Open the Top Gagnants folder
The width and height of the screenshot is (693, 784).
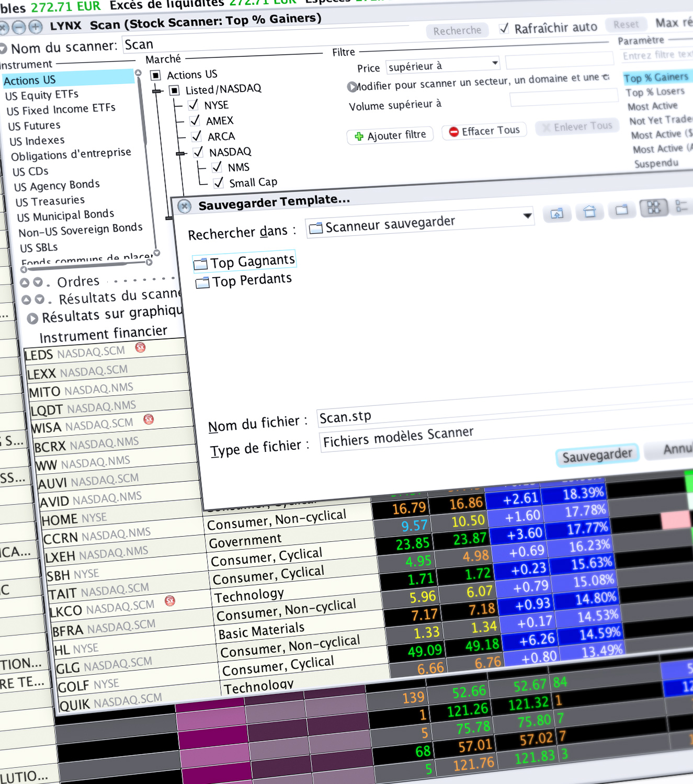tap(244, 261)
